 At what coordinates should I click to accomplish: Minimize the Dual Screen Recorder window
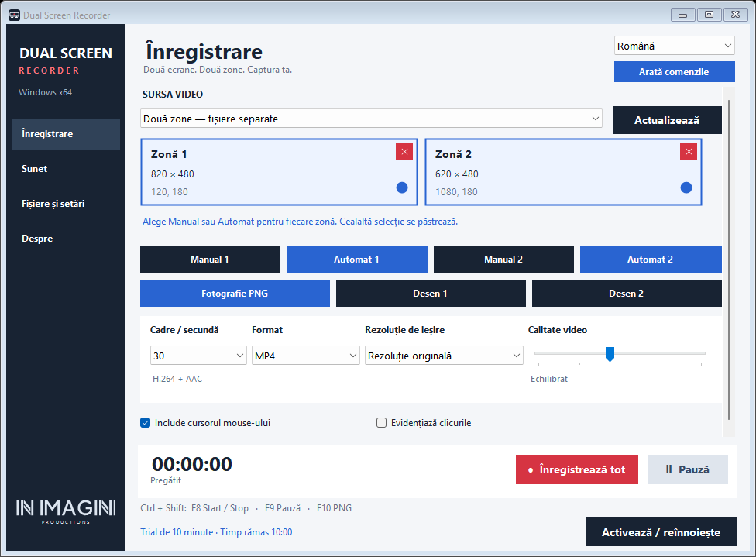(682, 15)
